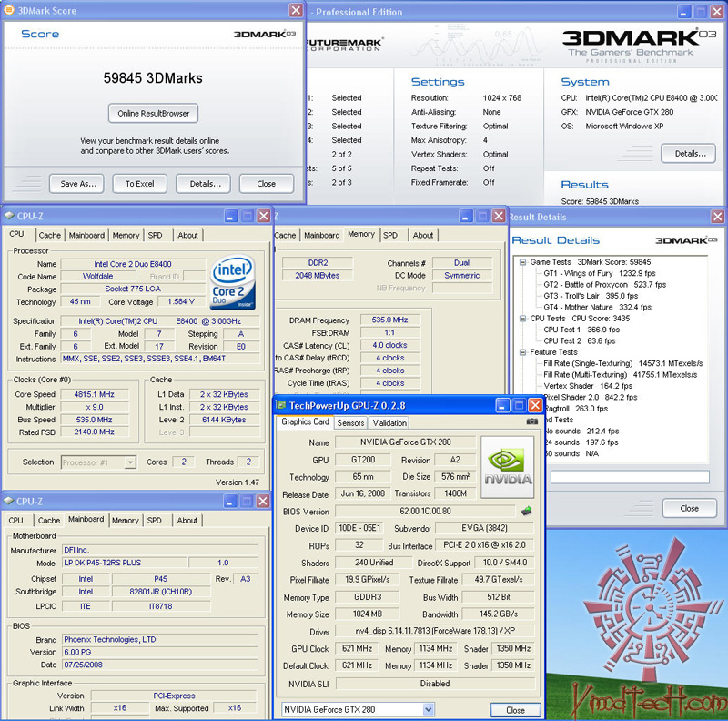Click the bottom CPU-Z title bar icon
This screenshot has height=721, width=728.
[9, 501]
